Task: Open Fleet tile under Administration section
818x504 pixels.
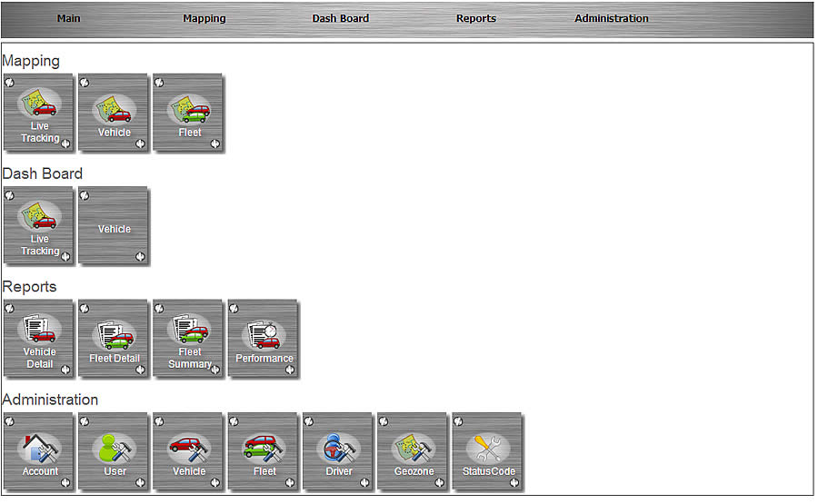Action: 264,451
